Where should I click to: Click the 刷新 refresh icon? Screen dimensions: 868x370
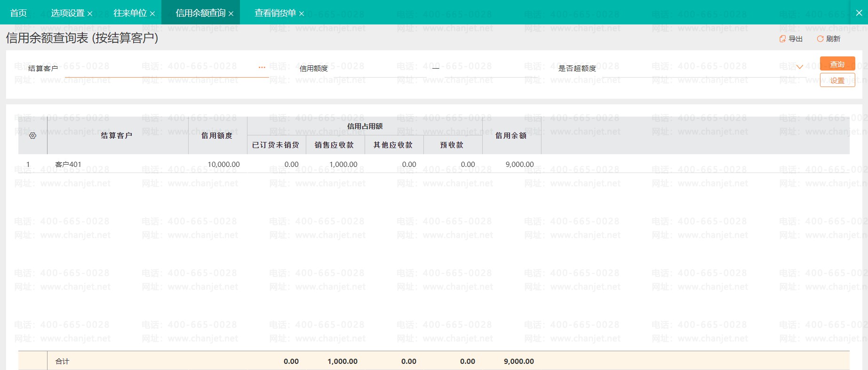tap(820, 39)
